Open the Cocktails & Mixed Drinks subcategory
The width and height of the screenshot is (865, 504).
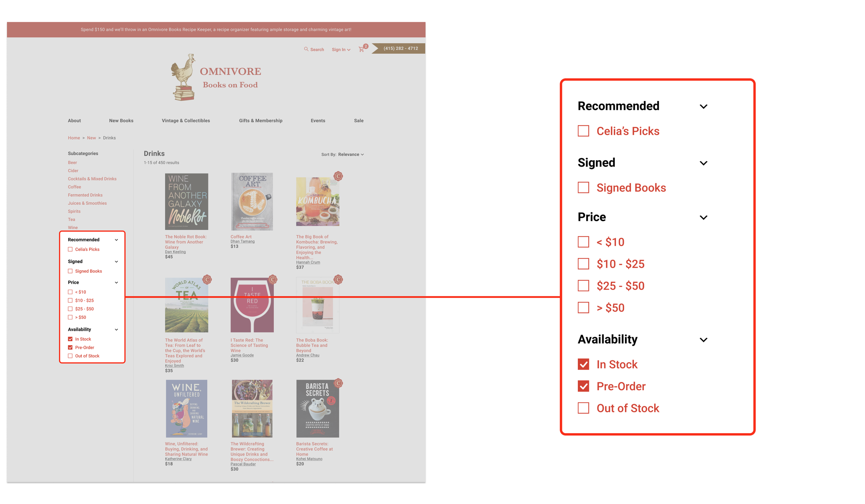point(92,179)
